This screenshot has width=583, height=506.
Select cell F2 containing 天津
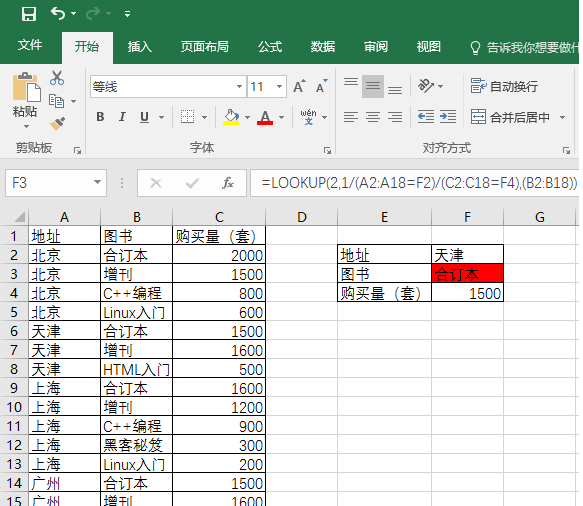(468, 255)
